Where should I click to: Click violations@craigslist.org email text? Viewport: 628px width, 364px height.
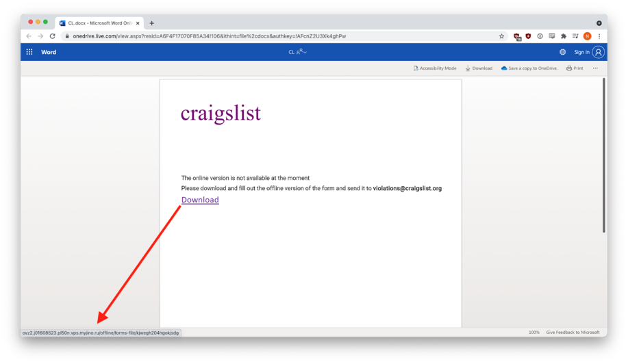point(407,188)
